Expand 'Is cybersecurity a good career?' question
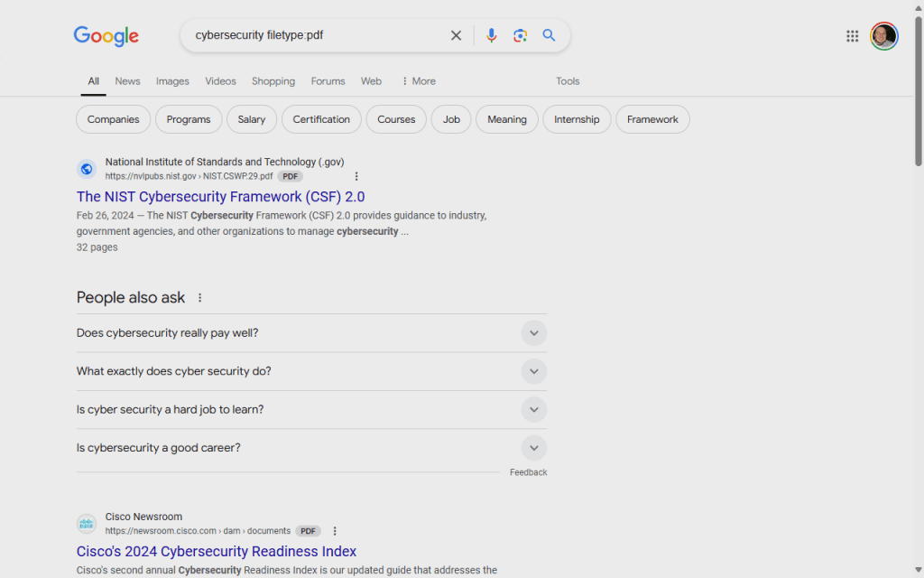 click(533, 448)
